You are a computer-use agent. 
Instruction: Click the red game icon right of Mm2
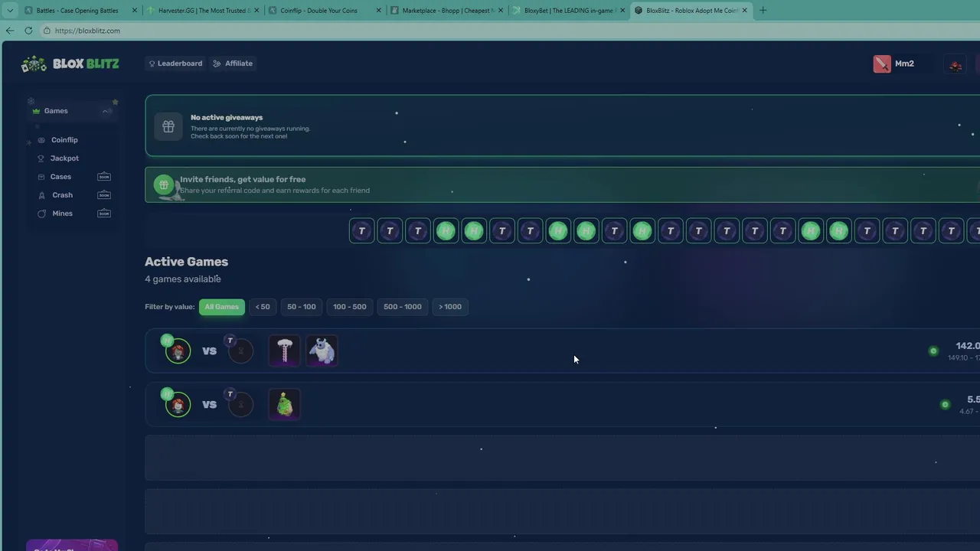(x=955, y=65)
